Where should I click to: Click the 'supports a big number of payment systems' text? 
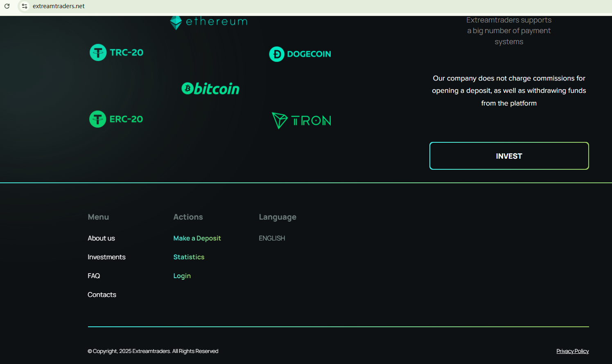click(509, 31)
